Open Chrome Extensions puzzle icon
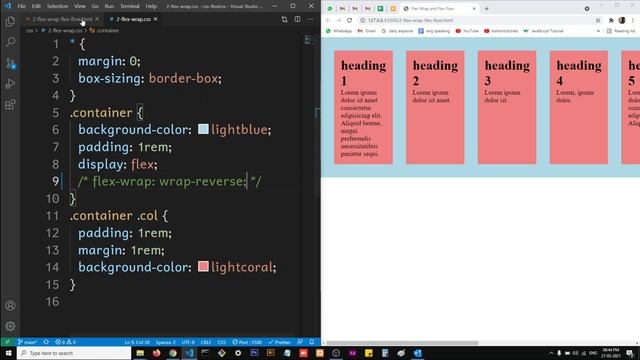Image resolution: width=640 pixels, height=360 pixels. pyautogui.click(x=611, y=20)
